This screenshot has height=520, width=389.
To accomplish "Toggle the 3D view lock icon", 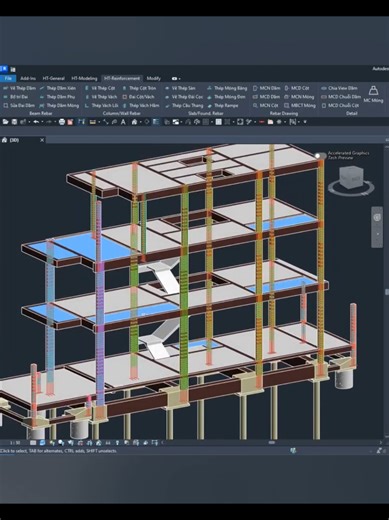I will [98, 443].
